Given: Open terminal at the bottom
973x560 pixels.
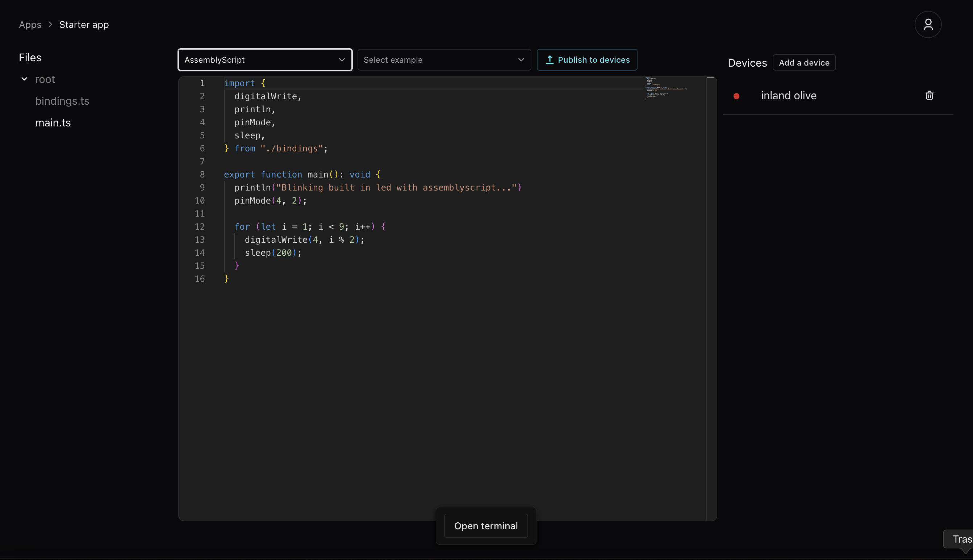Looking at the screenshot, I should pyautogui.click(x=486, y=526).
